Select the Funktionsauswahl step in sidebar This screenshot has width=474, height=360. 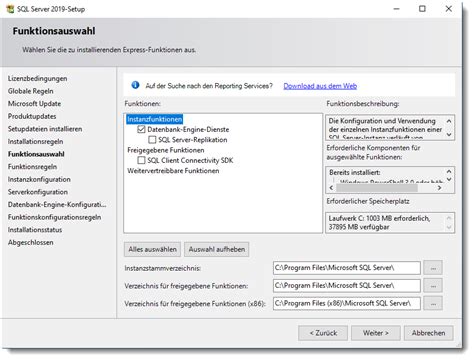[36, 154]
